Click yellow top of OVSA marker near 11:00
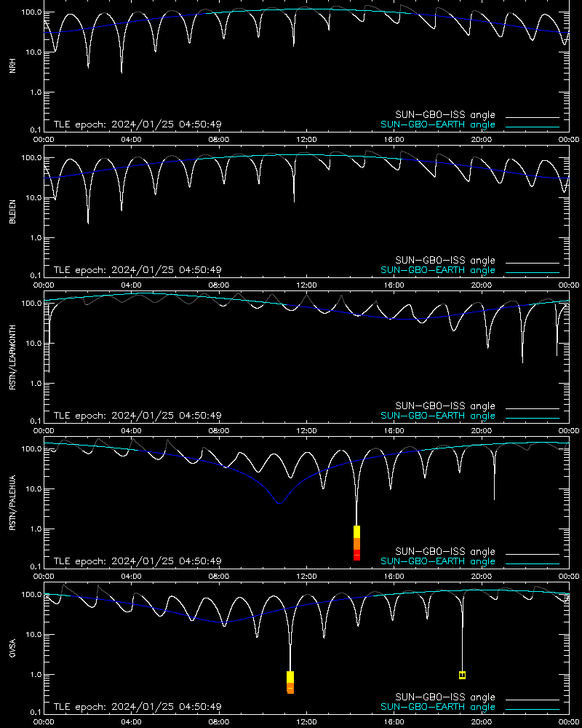This screenshot has width=582, height=728. tap(290, 677)
